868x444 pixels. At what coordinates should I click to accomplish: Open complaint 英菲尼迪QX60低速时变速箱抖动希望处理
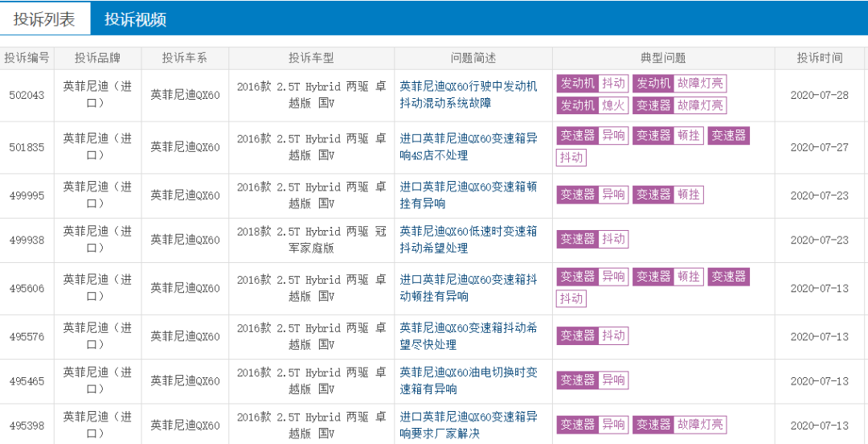[469, 240]
